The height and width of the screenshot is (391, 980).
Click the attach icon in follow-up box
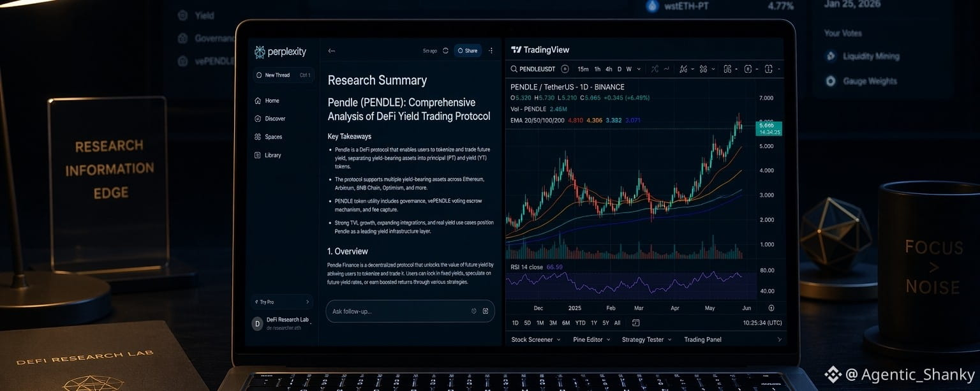click(x=486, y=311)
